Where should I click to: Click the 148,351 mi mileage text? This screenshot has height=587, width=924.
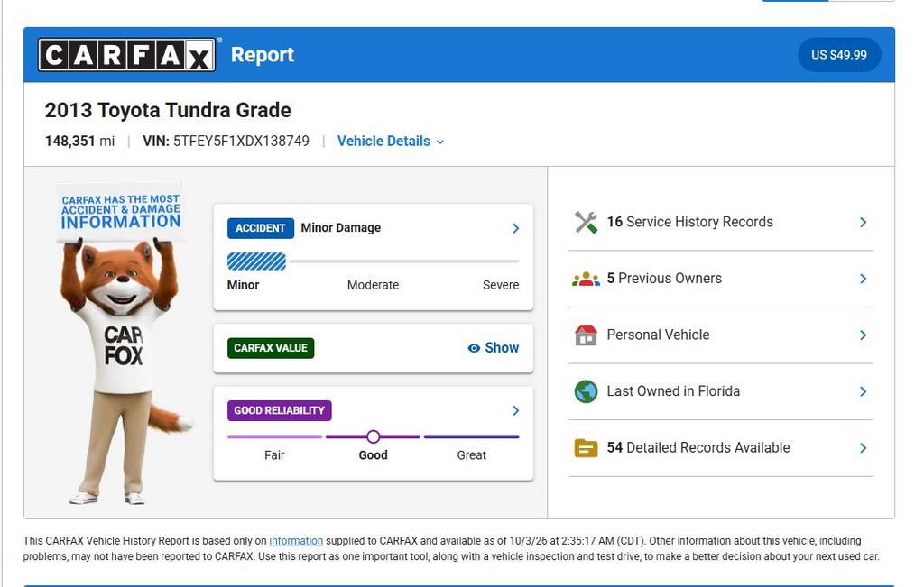point(79,142)
